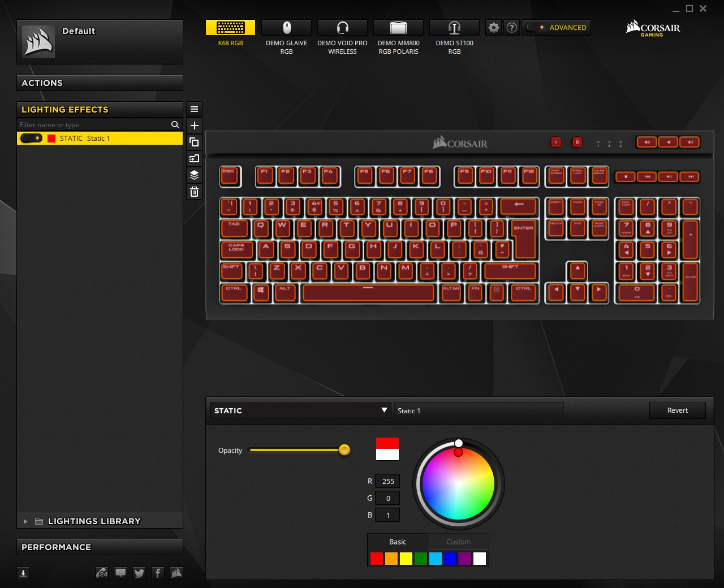Click the keyboard Windows lock key

pyautogui.click(x=577, y=142)
